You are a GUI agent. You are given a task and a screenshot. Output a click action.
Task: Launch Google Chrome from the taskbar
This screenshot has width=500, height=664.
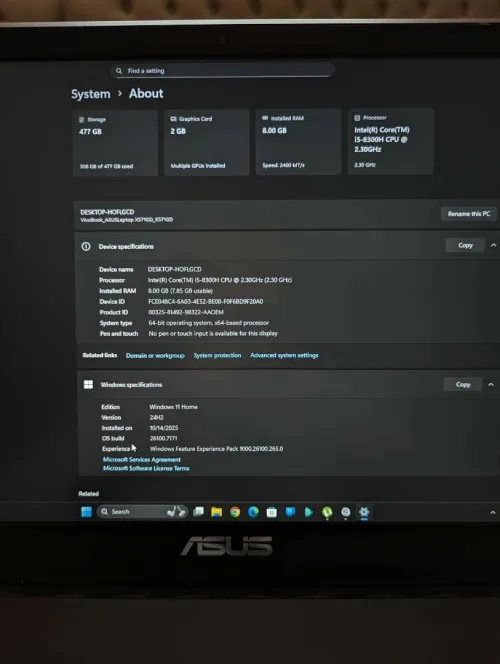235,512
